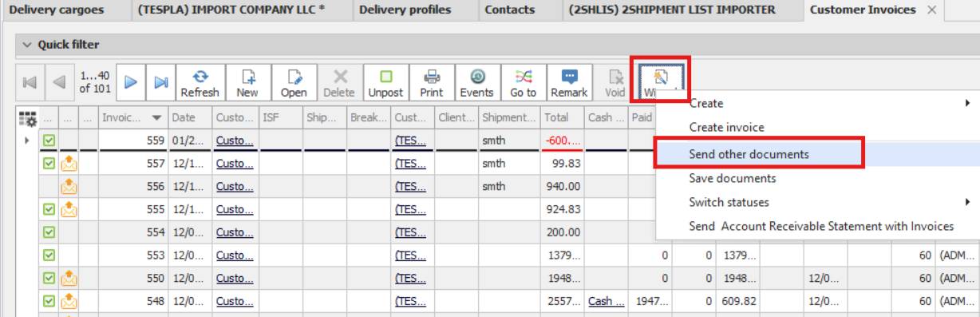Open the Cash link on invoice 548 row
980x317 pixels.
click(x=606, y=302)
